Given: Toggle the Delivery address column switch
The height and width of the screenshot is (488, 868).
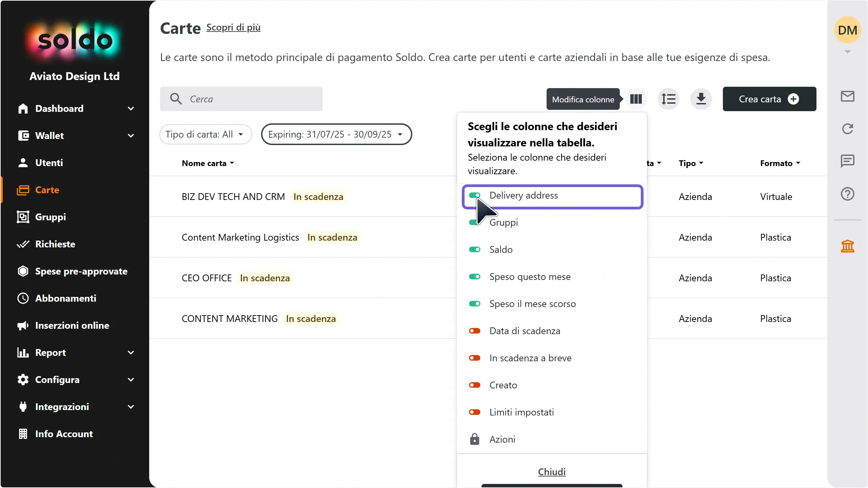Looking at the screenshot, I should pyautogui.click(x=475, y=195).
